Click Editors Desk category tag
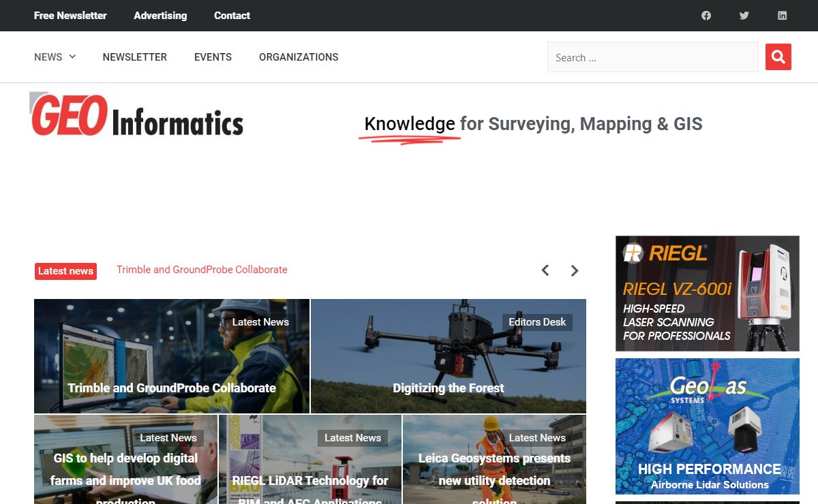Screen dimensions: 818x504 pos(537,322)
